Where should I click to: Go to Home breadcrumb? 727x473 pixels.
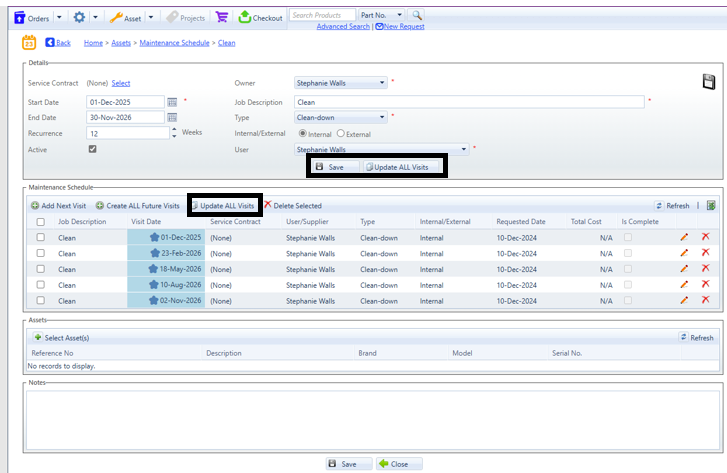93,43
